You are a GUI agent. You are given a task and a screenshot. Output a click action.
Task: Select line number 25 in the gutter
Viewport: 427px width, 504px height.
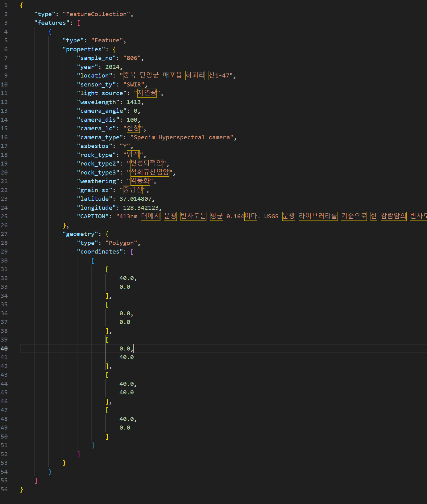pos(4,216)
